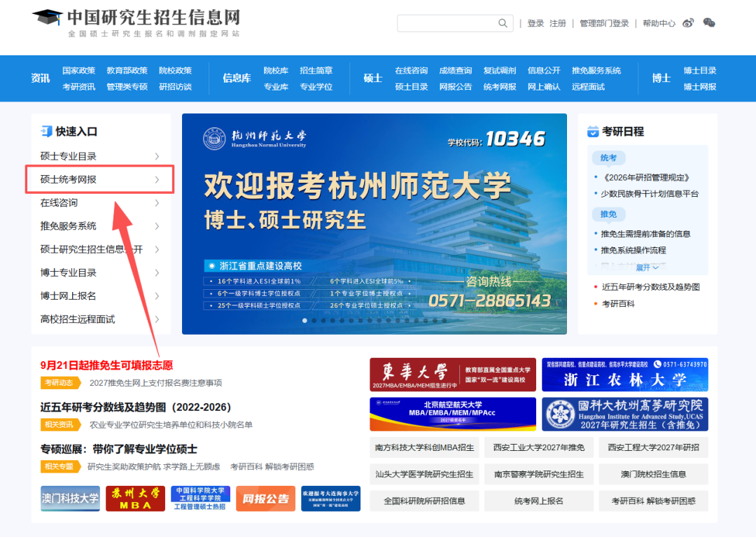Click the 登录 link
756x537 pixels.
[x=535, y=23]
